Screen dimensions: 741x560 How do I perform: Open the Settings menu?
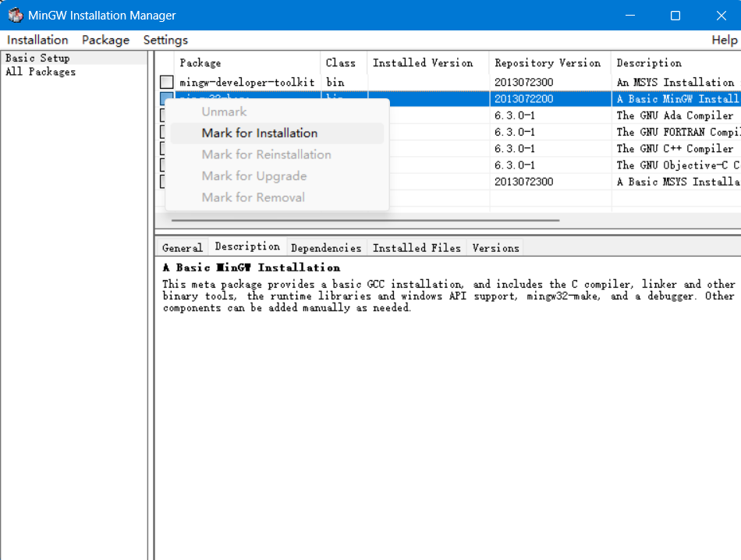(x=165, y=41)
